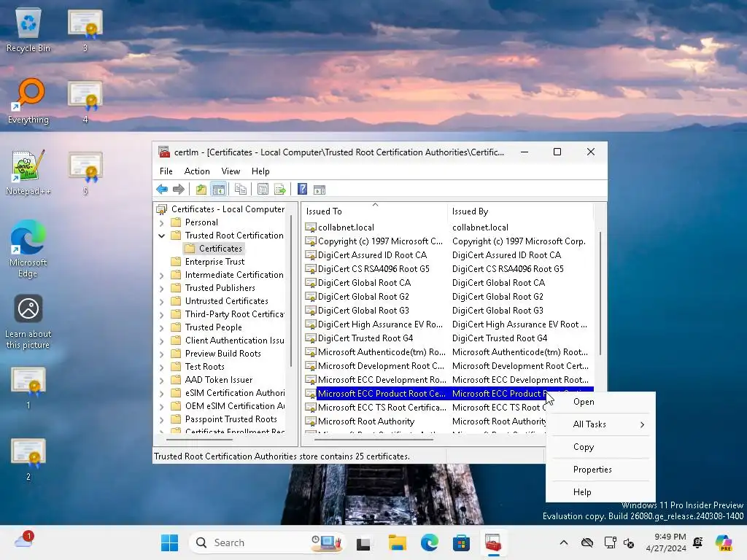Open the Help menu in menu bar
Screen dimensions: 747x560
(260, 171)
